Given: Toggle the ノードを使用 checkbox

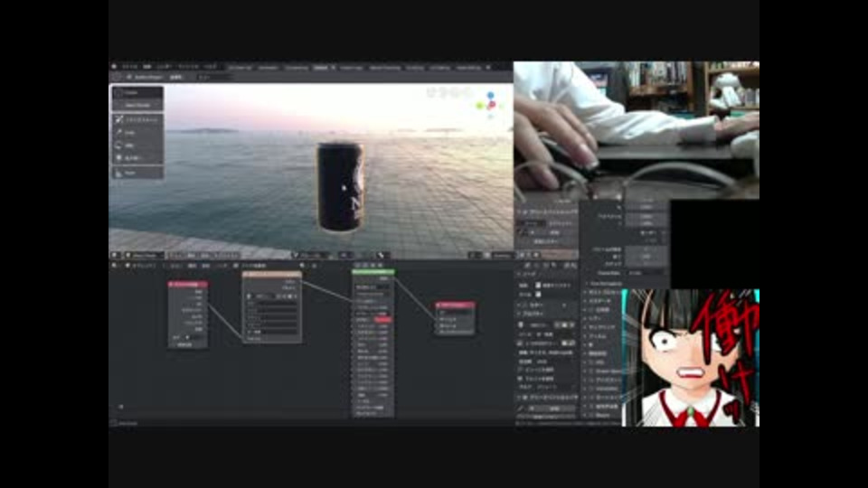Looking at the screenshot, I should tap(236, 266).
